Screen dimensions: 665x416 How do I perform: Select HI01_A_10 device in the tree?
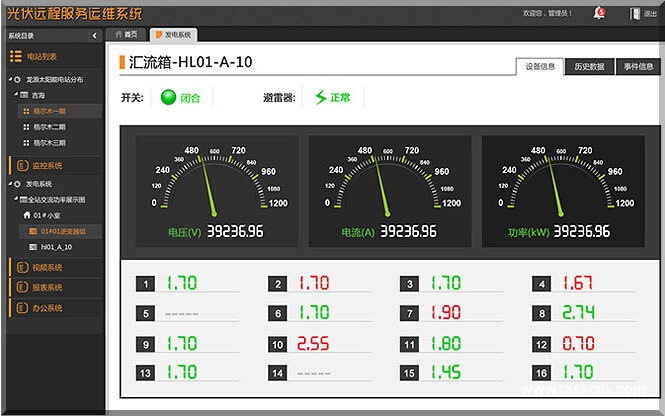(56, 246)
